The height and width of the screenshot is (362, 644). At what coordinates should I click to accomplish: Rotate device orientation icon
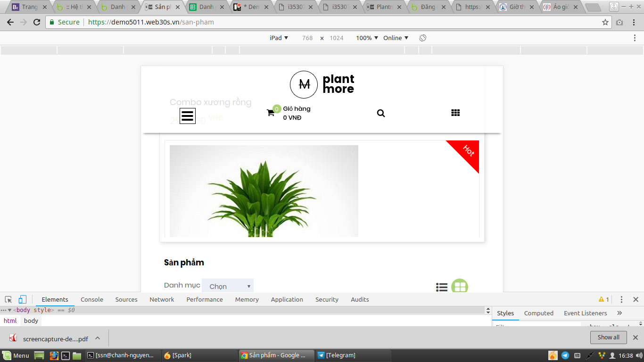pyautogui.click(x=423, y=38)
